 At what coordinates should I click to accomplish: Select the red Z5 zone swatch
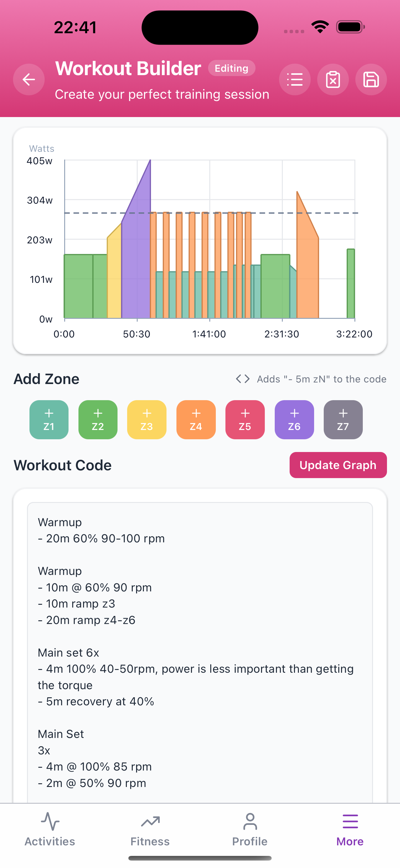tap(245, 419)
